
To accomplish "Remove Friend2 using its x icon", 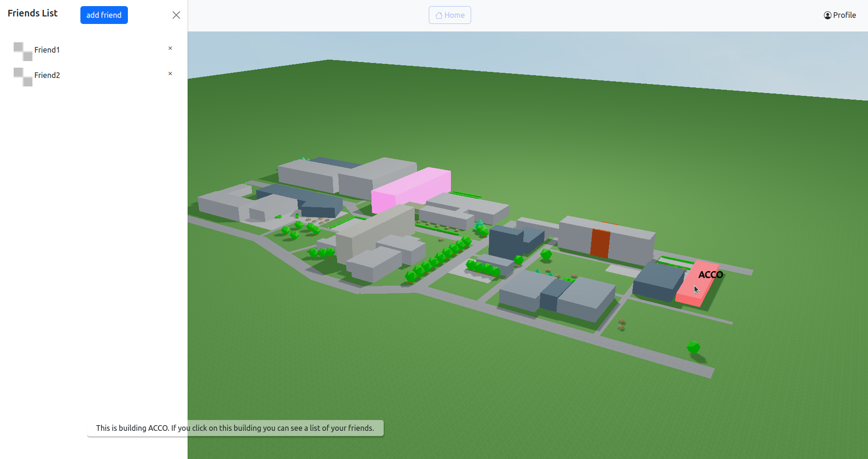I will (170, 74).
